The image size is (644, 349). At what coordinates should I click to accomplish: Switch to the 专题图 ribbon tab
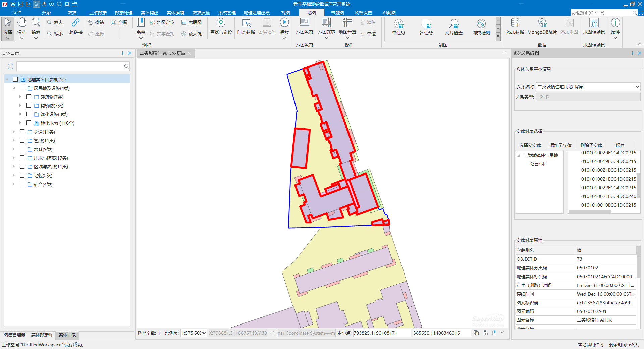[337, 13]
